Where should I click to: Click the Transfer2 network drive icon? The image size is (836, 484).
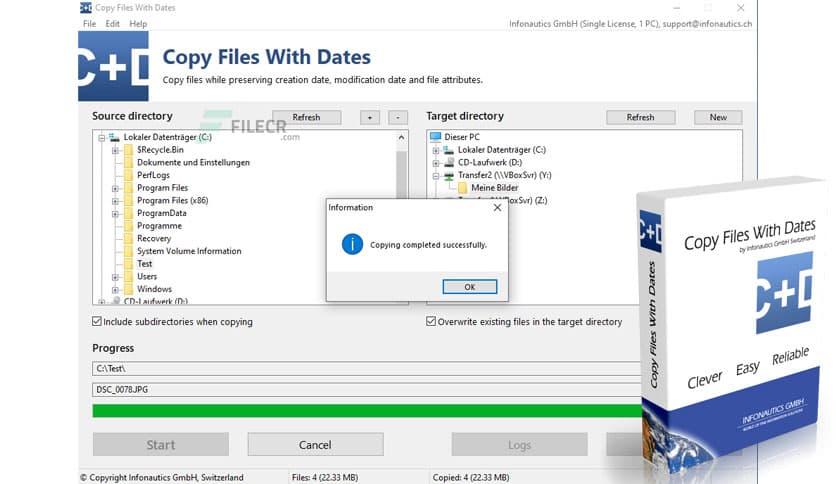pyautogui.click(x=449, y=175)
